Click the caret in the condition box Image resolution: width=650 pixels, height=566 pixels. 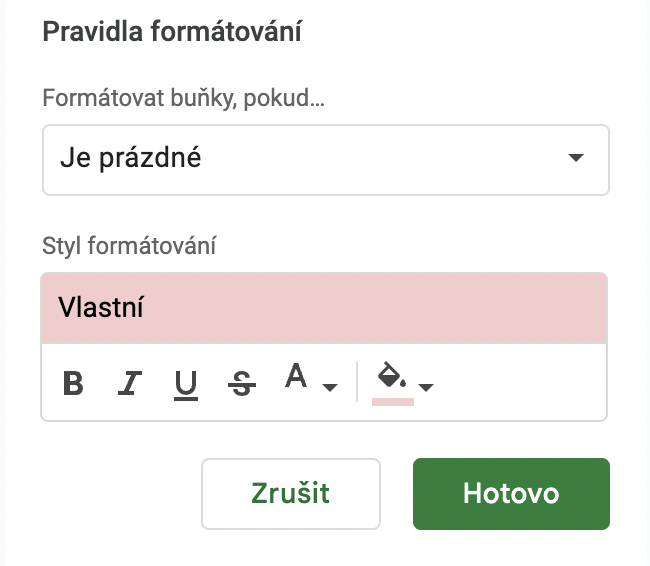(x=576, y=158)
